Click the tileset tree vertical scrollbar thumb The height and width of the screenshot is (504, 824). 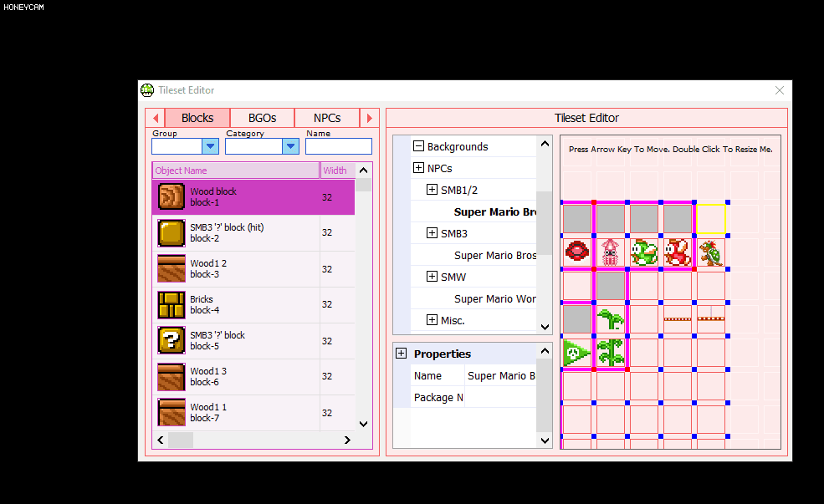545,223
